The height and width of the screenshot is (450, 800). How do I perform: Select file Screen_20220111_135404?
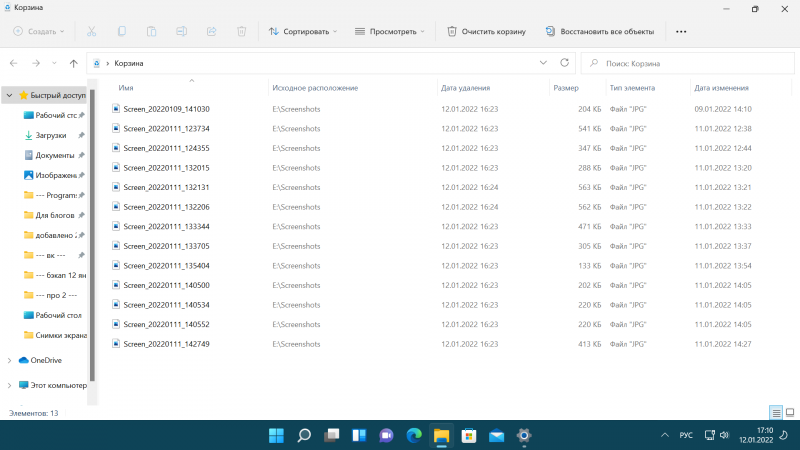coord(165,265)
